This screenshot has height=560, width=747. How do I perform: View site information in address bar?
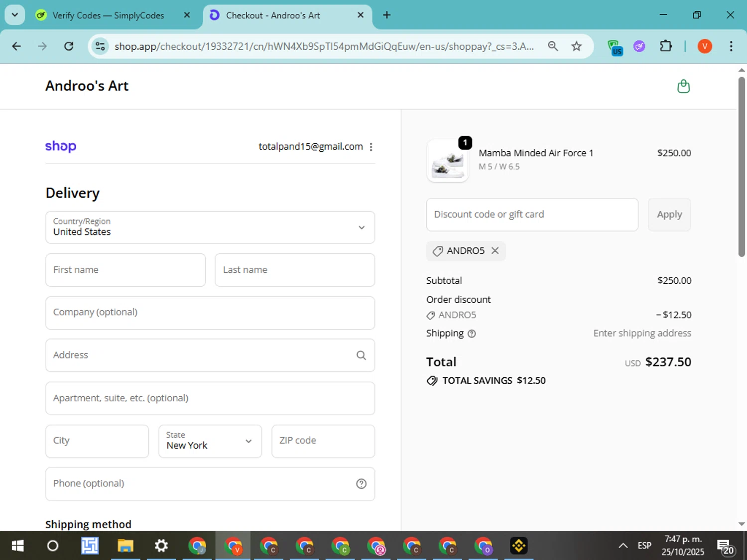(100, 46)
